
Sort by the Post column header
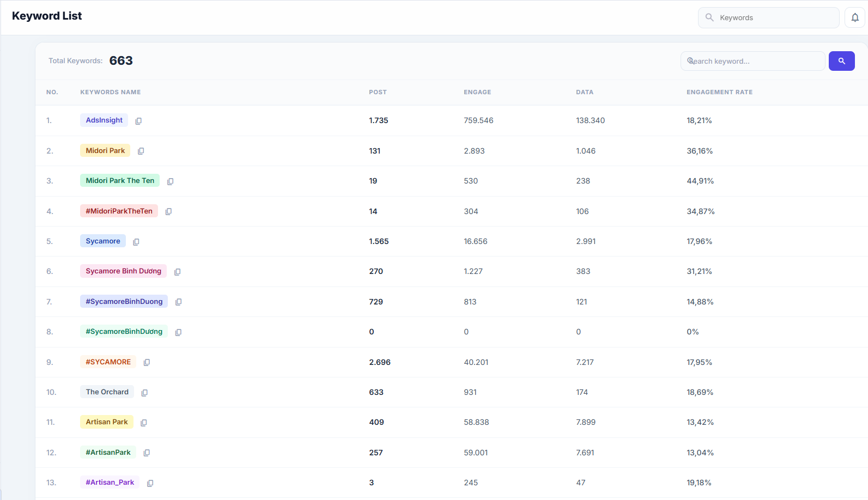[378, 92]
